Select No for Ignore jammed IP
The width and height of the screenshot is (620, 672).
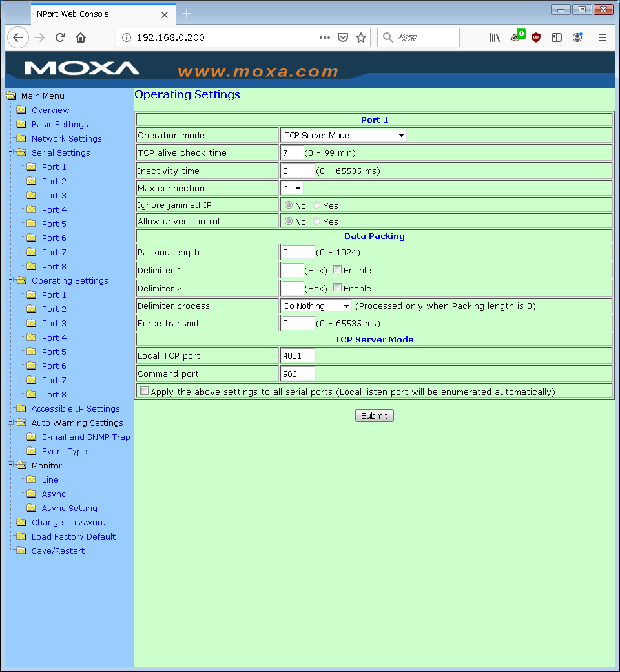pos(289,205)
